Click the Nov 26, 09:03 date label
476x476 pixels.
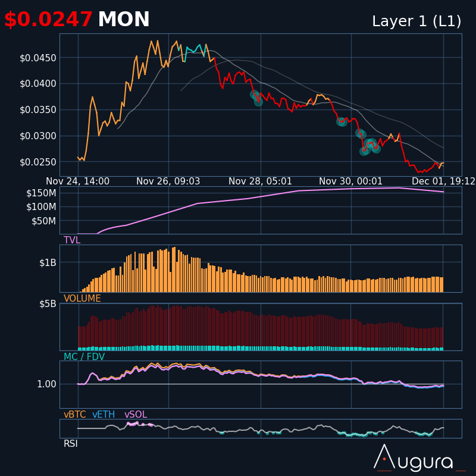coord(168,181)
